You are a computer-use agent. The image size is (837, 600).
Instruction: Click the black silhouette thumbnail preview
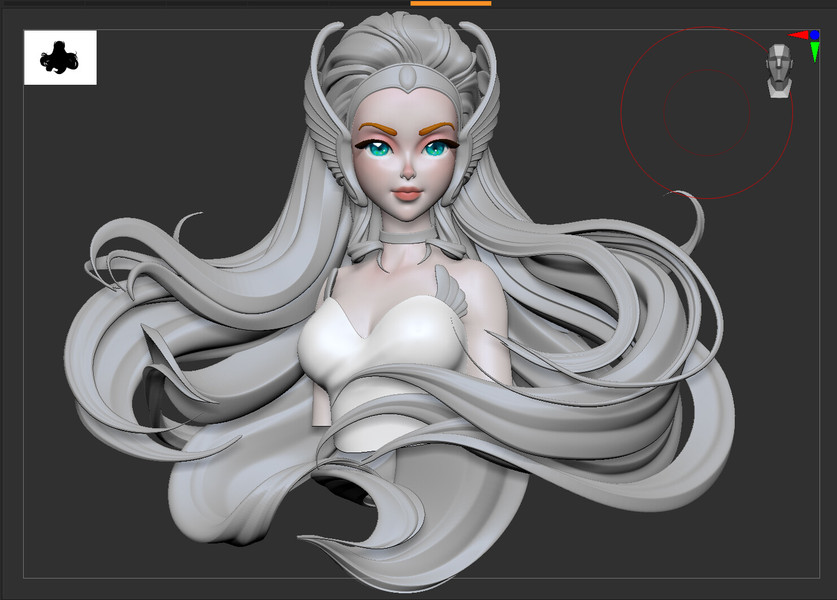(x=60, y=58)
